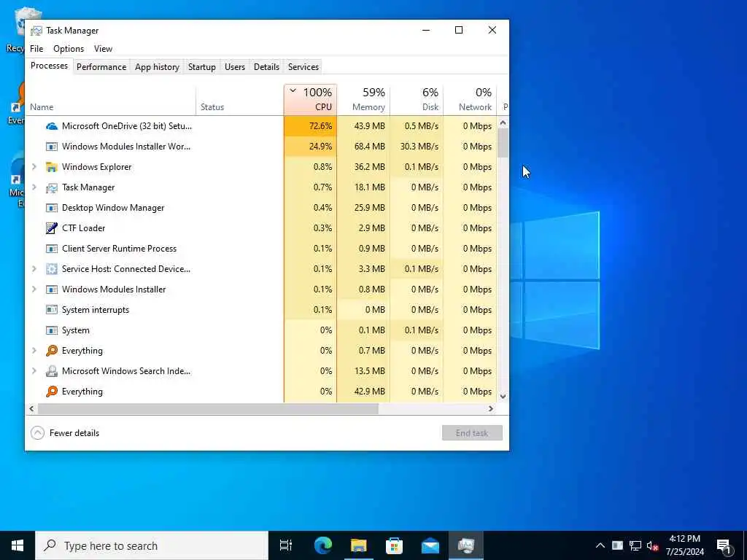Viewport: 747px width, 560px height.
Task: Launch Microsoft Edge from taskbar
Action: coord(322,545)
